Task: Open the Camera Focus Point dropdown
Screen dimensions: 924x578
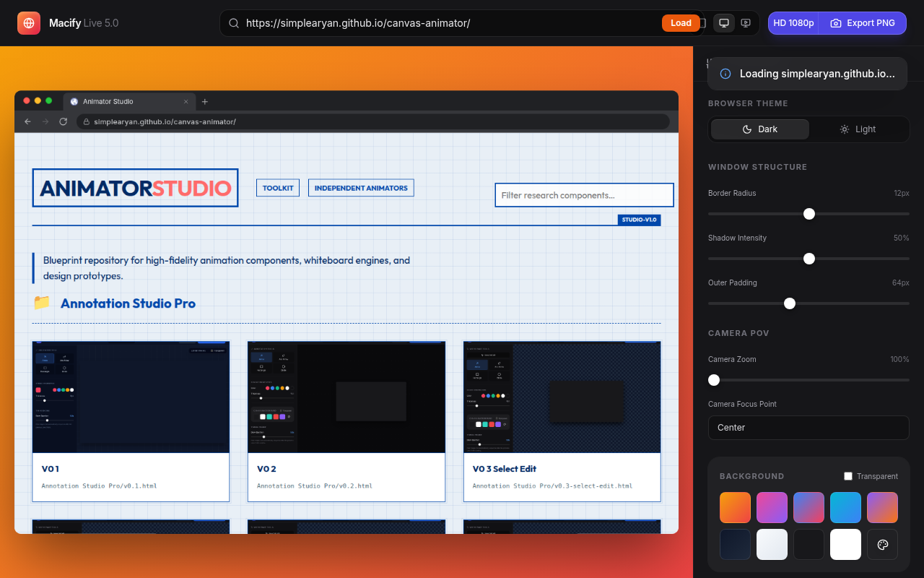Action: 808,428
